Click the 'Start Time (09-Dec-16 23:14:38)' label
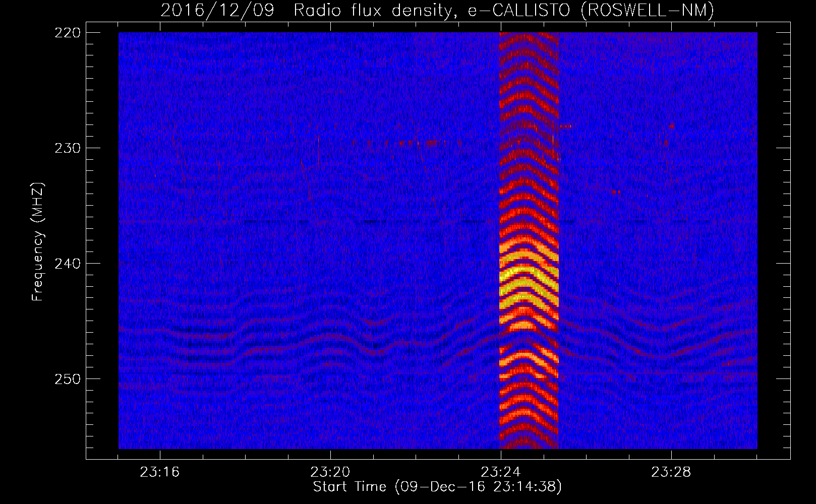Image resolution: width=816 pixels, height=504 pixels. (437, 487)
